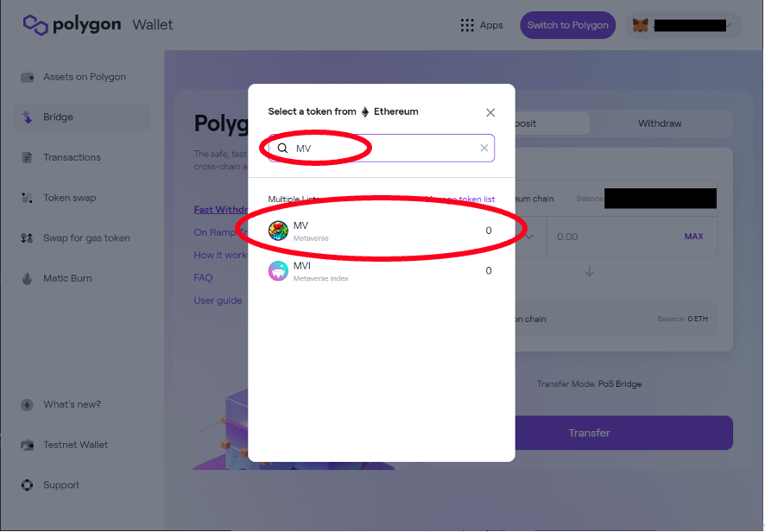
Task: Click the Polygon logo icon
Action: 35,25
